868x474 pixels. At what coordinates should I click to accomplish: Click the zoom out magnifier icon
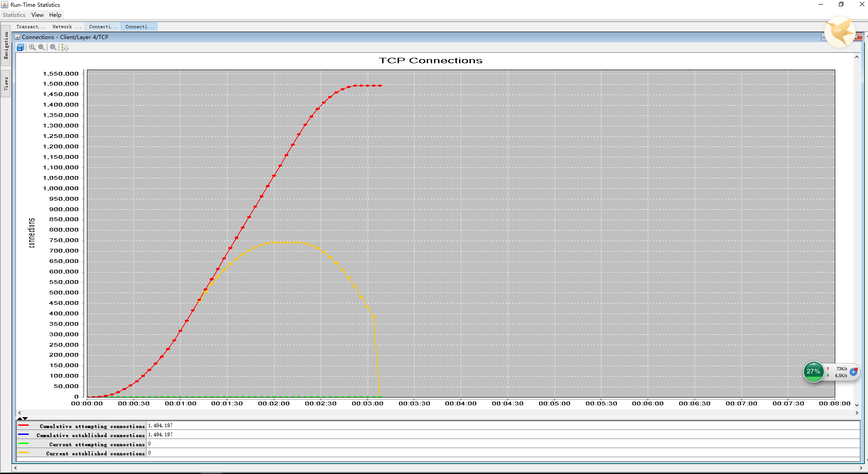(x=41, y=47)
